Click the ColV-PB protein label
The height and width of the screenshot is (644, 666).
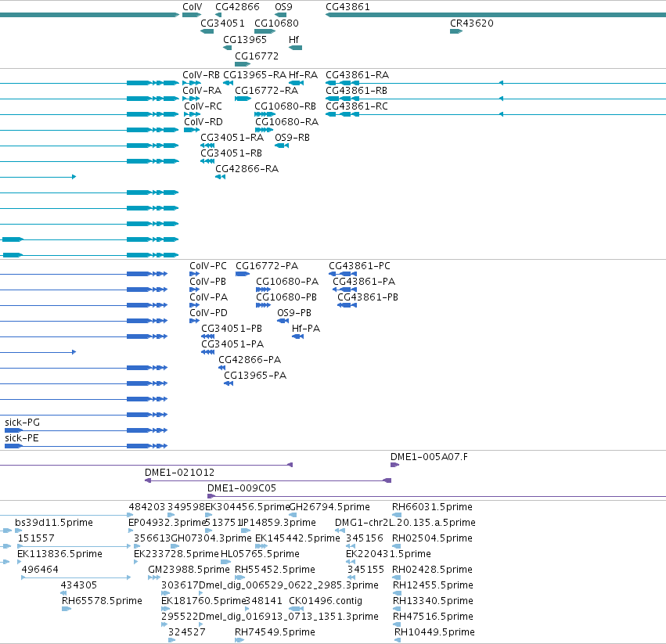click(207, 282)
